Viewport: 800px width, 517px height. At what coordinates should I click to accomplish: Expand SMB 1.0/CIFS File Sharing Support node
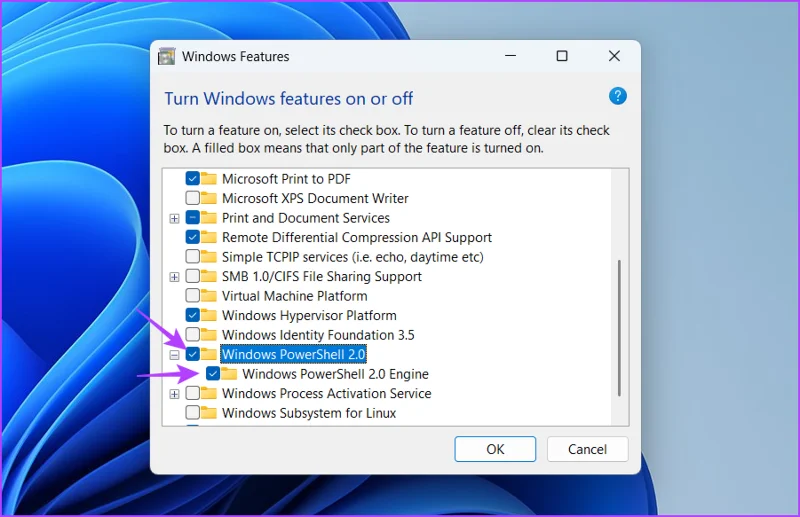[174, 277]
